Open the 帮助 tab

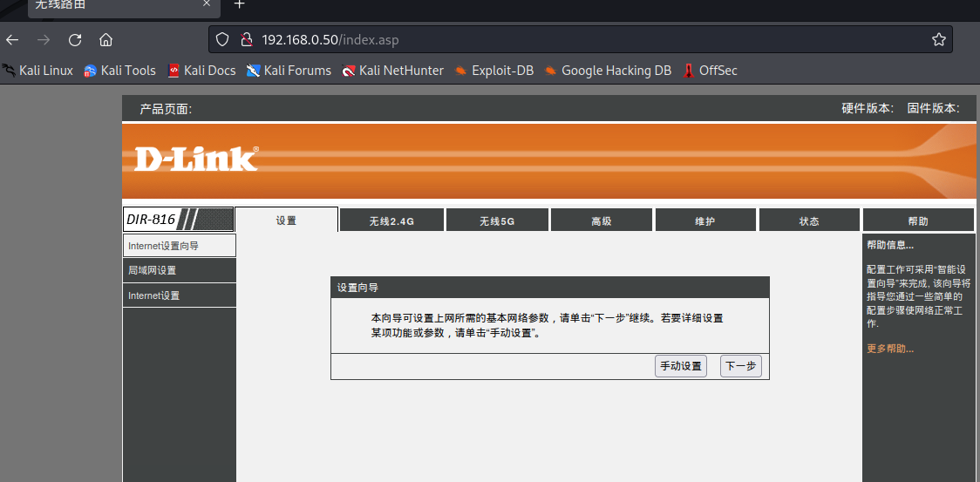(x=918, y=221)
